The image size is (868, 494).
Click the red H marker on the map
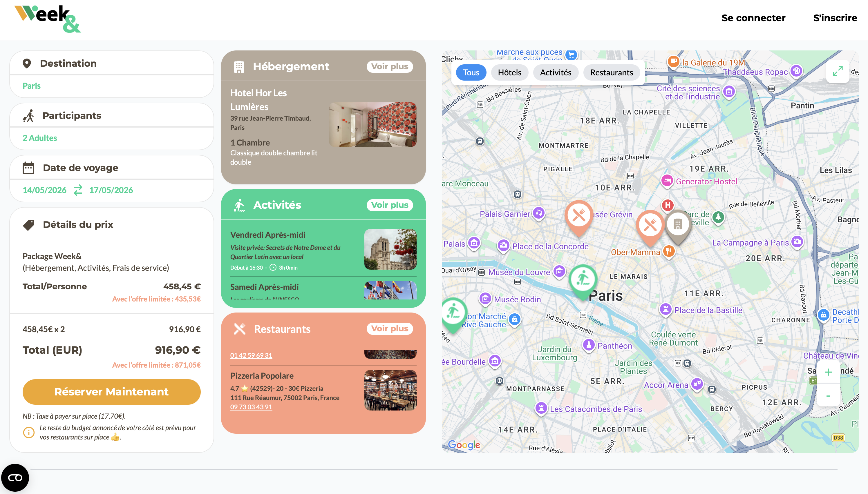668,205
